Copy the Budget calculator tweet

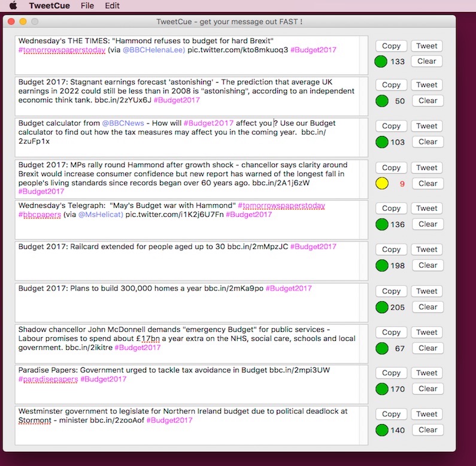[391, 126]
